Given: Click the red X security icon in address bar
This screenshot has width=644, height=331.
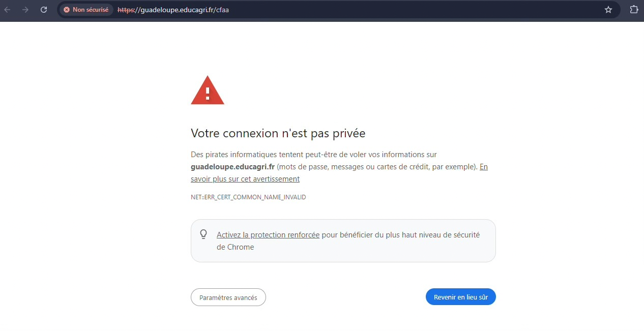Looking at the screenshot, I should tap(67, 10).
